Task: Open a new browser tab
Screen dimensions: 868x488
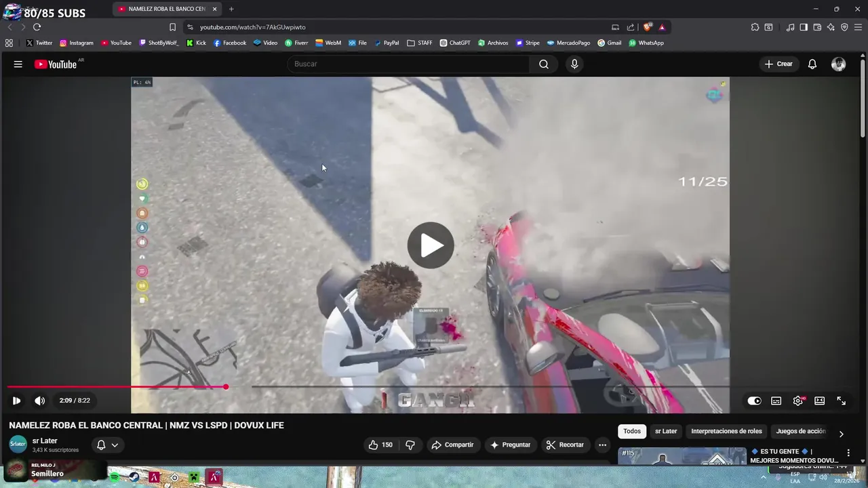Action: point(231,9)
